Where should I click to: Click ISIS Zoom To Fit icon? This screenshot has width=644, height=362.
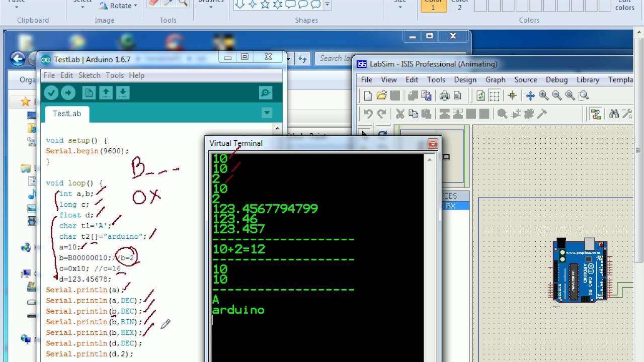click(x=570, y=96)
